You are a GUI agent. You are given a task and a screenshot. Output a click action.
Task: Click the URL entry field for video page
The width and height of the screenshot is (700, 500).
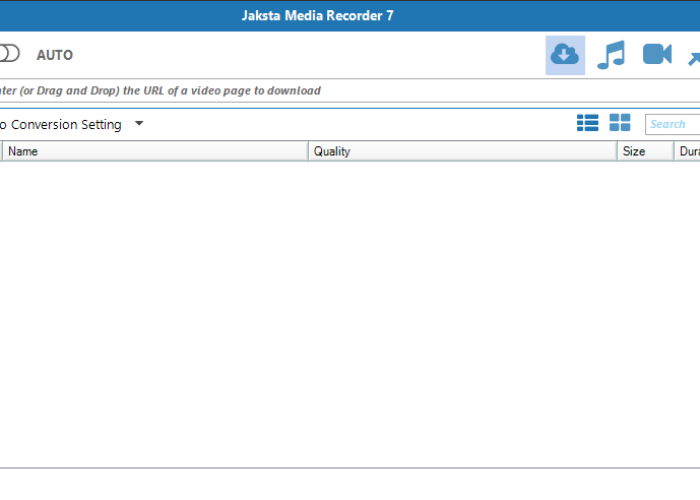click(350, 91)
